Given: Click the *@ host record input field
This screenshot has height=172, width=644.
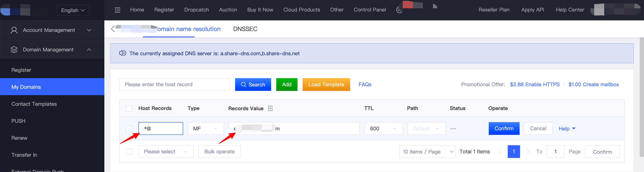Looking at the screenshot, I should [x=161, y=128].
